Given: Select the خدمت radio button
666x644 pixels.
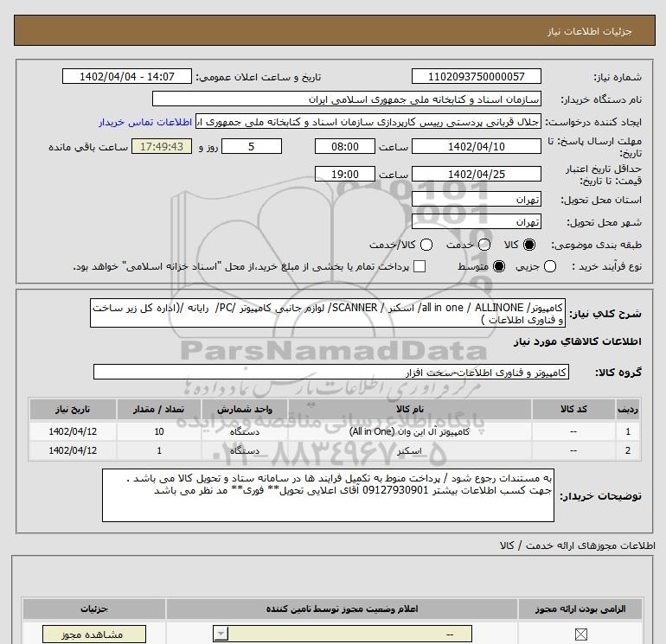Looking at the screenshot, I should 484,245.
